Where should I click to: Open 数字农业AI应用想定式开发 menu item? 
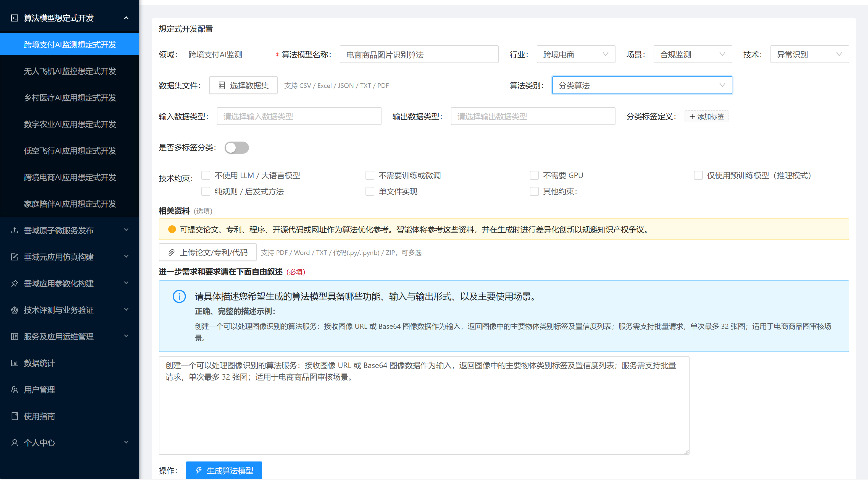coord(69,124)
